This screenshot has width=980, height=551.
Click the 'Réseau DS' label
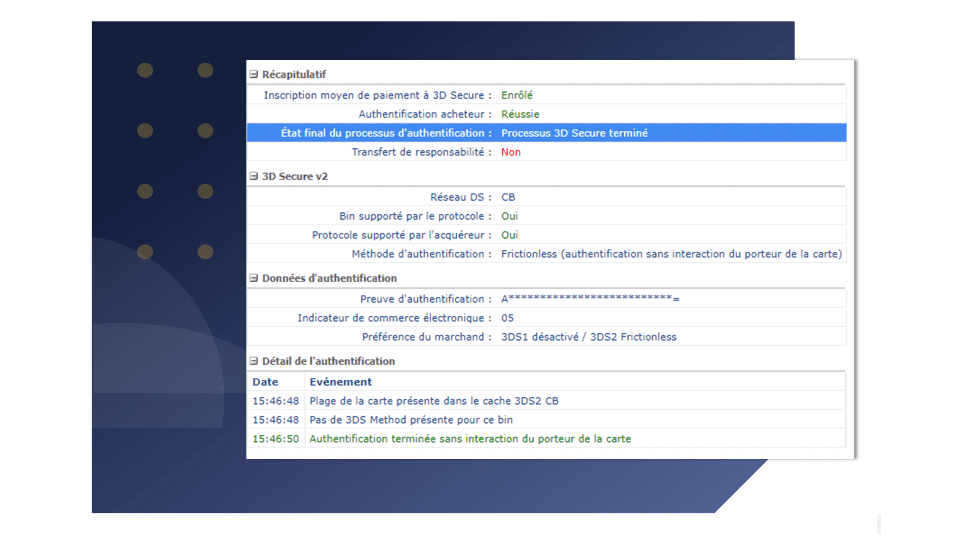tap(461, 197)
